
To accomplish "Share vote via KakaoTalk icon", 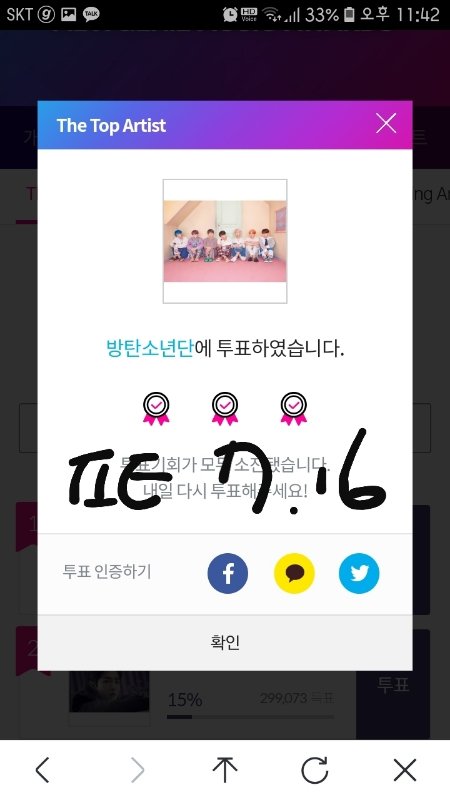I will click(294, 573).
